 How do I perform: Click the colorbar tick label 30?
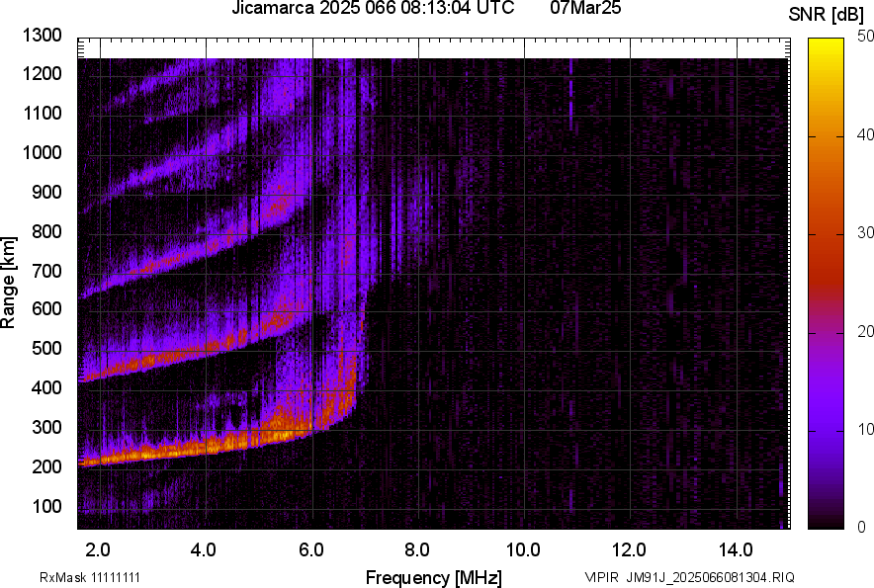[866, 233]
